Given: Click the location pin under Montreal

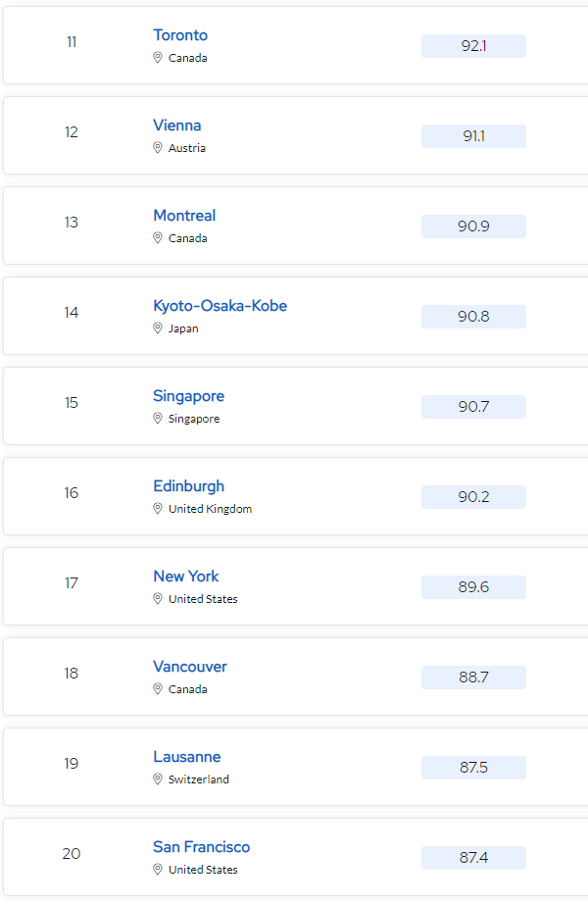Looking at the screenshot, I should 158,237.
